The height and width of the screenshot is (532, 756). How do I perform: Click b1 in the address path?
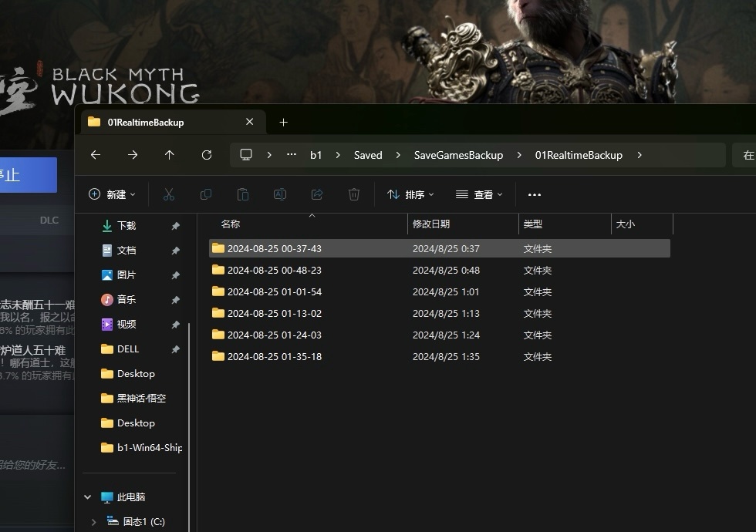(x=316, y=155)
